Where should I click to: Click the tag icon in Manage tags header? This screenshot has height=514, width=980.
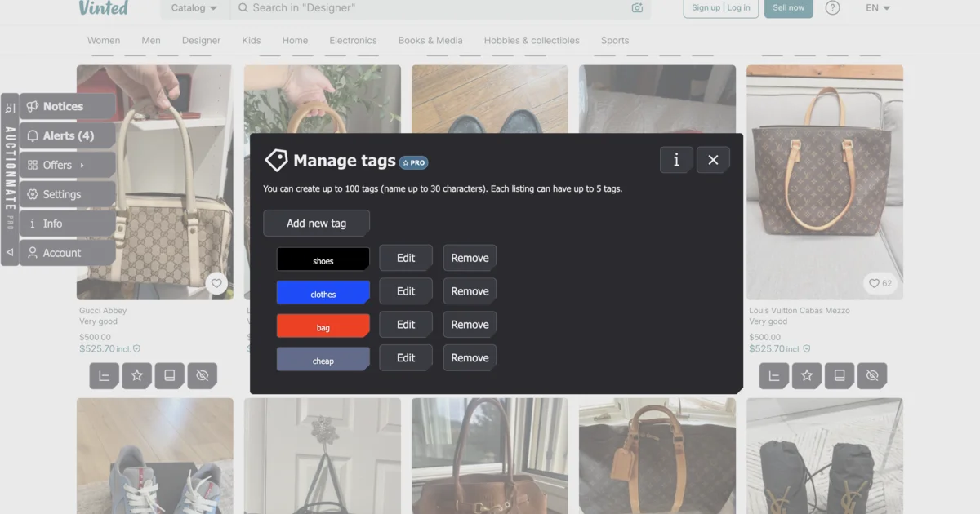(276, 161)
